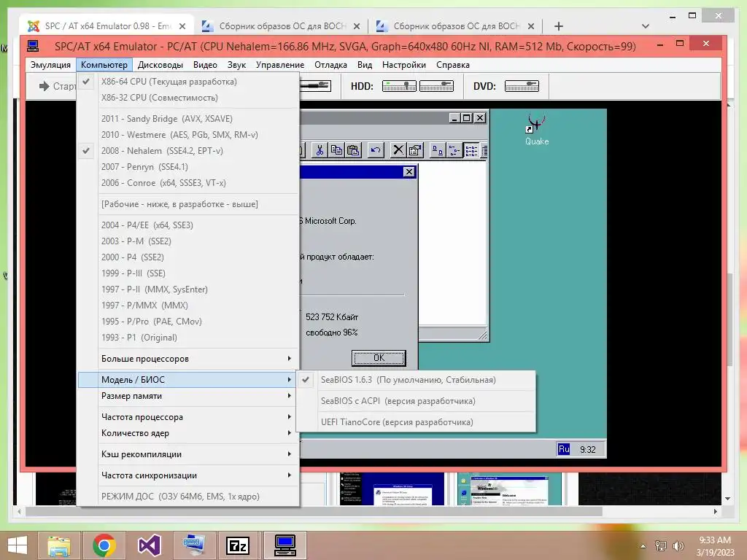Click the cut scissors icon in emulated toolbar
The width and height of the screenshot is (747, 560).
[x=320, y=150]
